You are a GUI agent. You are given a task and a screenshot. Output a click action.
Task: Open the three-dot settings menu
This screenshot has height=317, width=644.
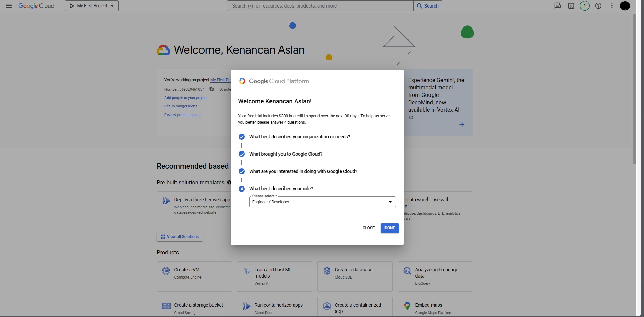coord(612,6)
